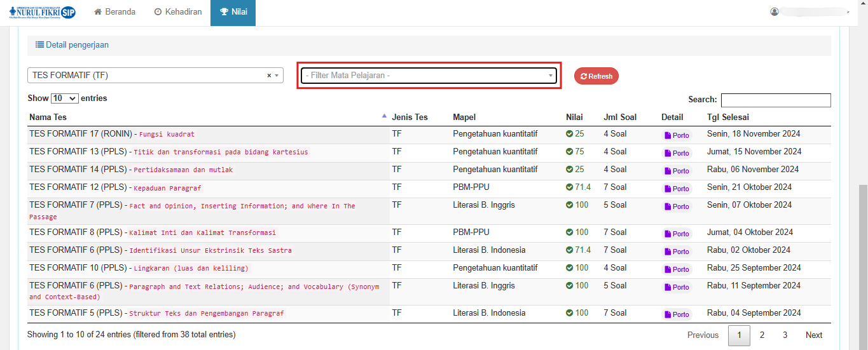Open Porto for Kalimat Inti test
This screenshot has width=868, height=350.
coord(677,234)
